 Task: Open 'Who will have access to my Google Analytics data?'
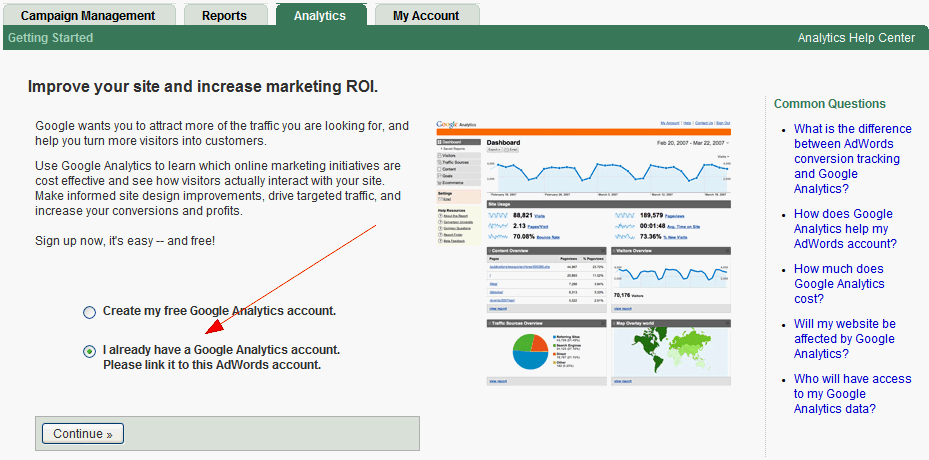coord(853,394)
